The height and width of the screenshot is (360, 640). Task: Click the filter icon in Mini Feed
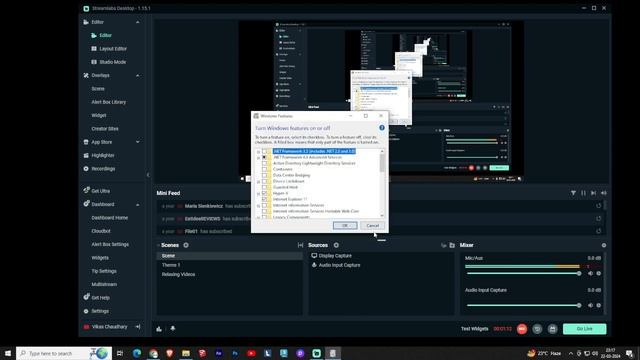[x=573, y=193]
